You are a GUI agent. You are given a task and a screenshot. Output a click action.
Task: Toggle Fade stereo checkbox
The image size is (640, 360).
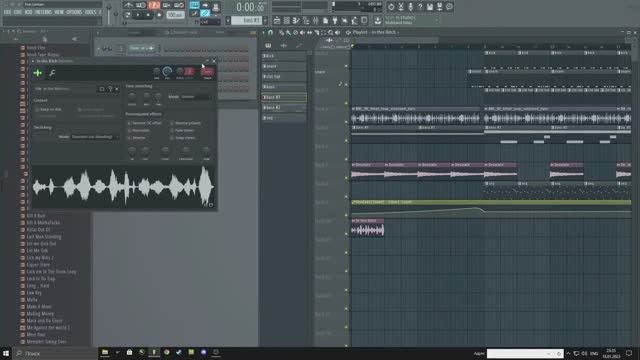172,130
